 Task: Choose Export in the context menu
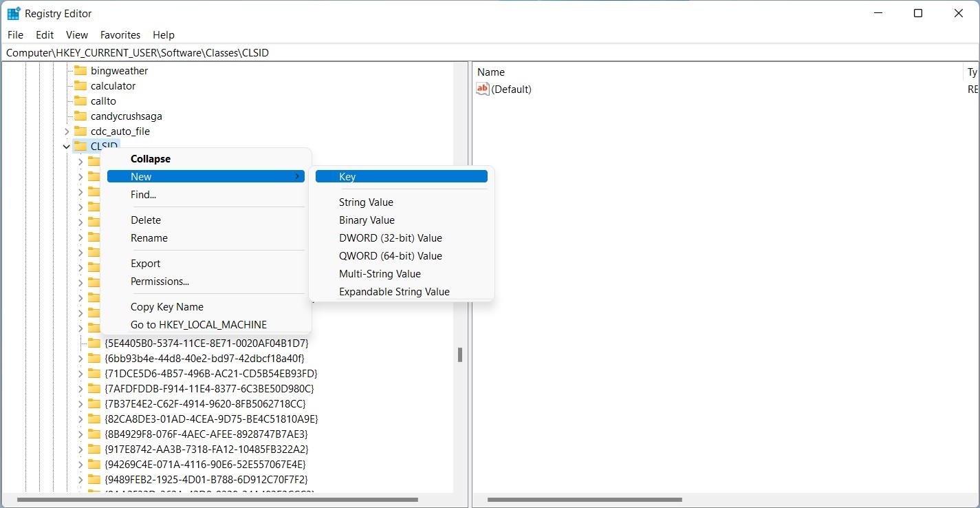coord(206,264)
